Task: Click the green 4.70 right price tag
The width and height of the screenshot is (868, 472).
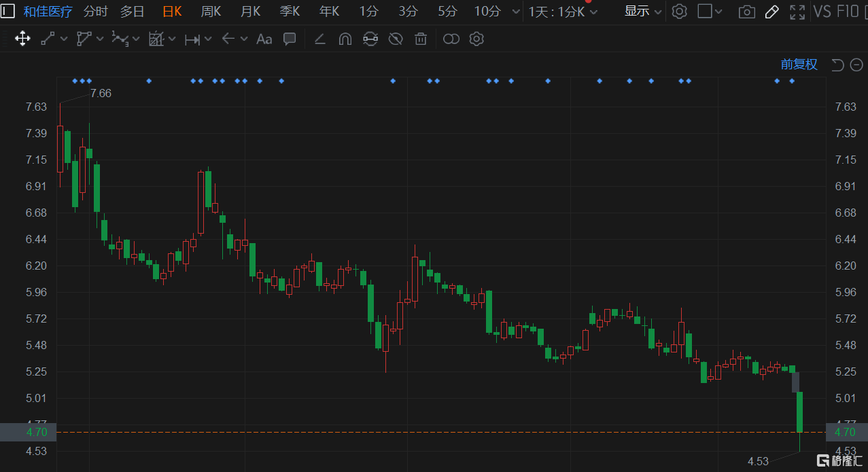Action: click(x=846, y=432)
